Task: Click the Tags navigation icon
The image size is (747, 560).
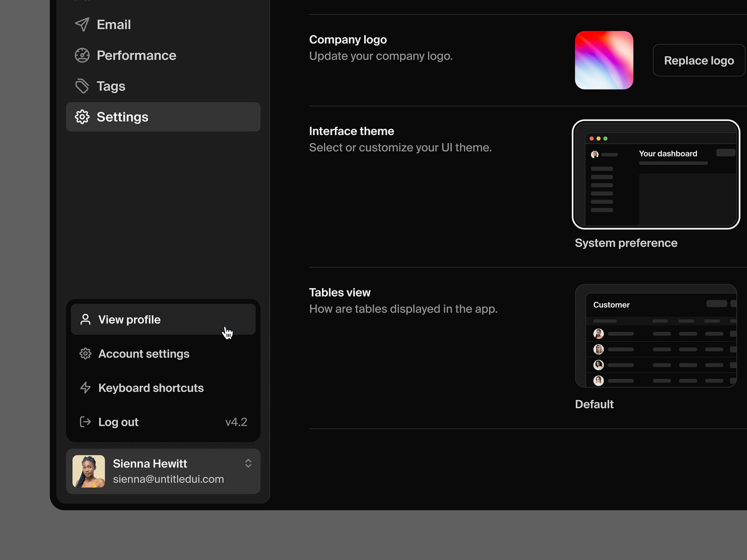Action: point(82,86)
